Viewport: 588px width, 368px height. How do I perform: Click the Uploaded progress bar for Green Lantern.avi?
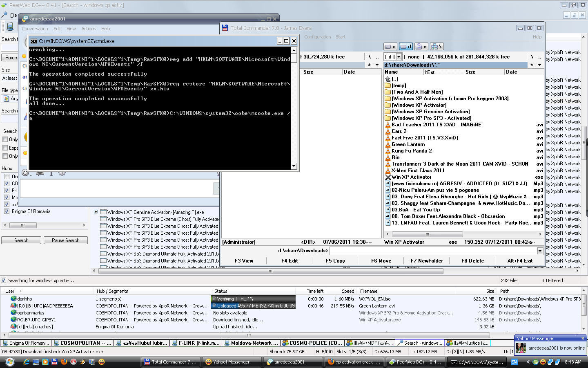253,306
